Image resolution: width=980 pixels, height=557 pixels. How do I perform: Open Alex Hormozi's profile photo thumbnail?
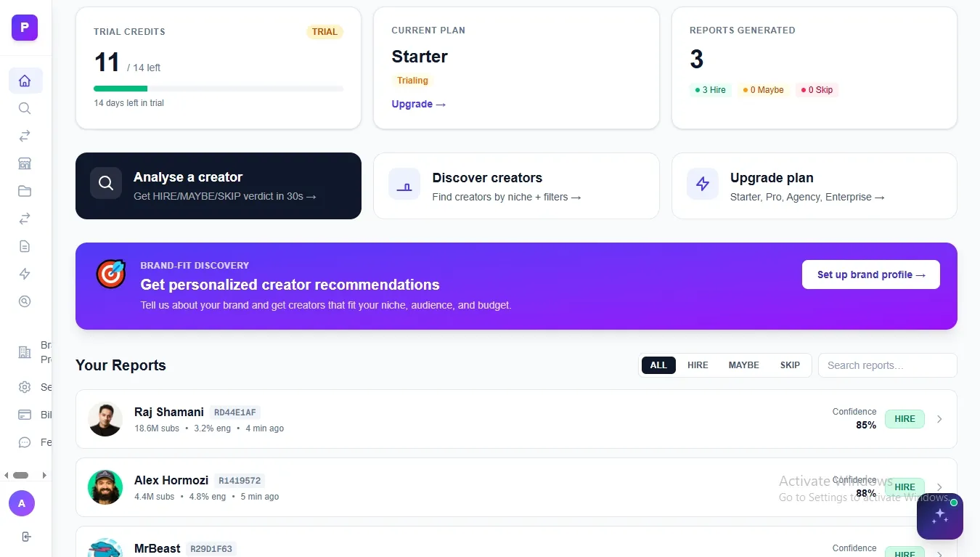pyautogui.click(x=105, y=487)
